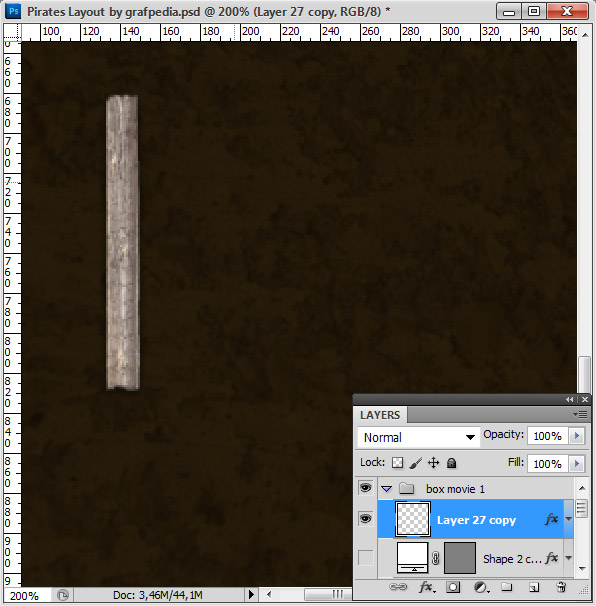The height and width of the screenshot is (606, 596).
Task: Click the horizontal scroll left arrow
Action: pyautogui.click(x=269, y=594)
